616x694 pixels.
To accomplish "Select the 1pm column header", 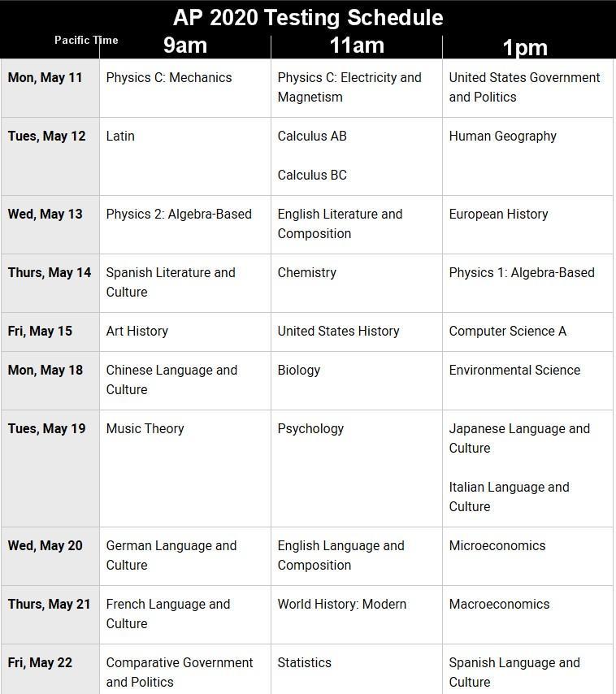I will tap(525, 48).
